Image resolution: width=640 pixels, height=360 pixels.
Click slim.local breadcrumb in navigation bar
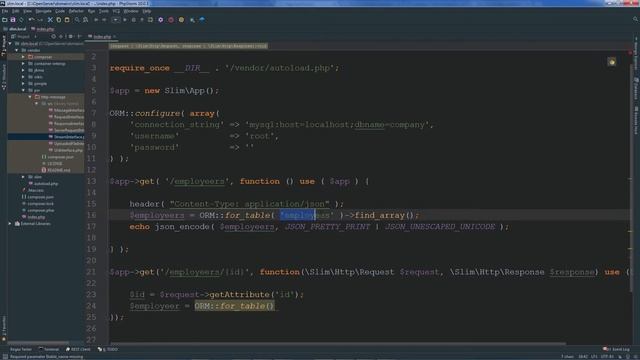pos(15,29)
